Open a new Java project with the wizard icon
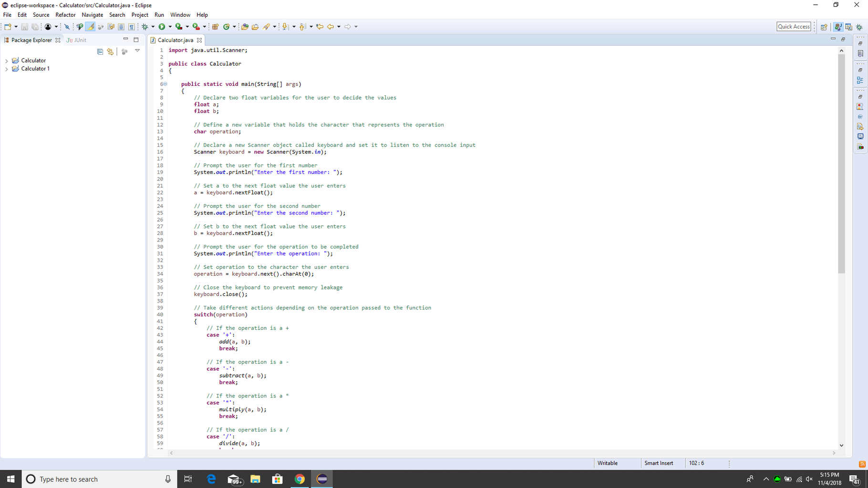Image resolution: width=868 pixels, height=488 pixels. click(x=216, y=27)
